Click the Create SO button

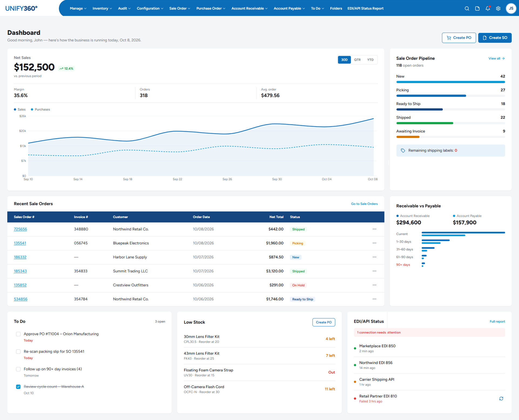[495, 38]
